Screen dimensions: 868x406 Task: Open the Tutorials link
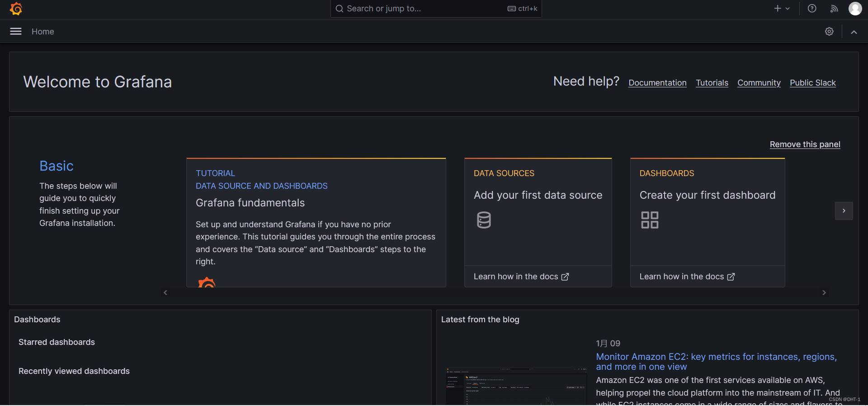pyautogui.click(x=712, y=83)
